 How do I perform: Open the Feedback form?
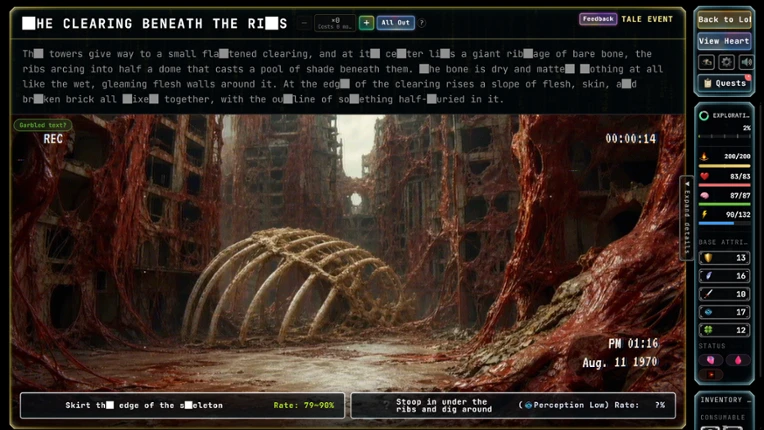pyautogui.click(x=598, y=19)
